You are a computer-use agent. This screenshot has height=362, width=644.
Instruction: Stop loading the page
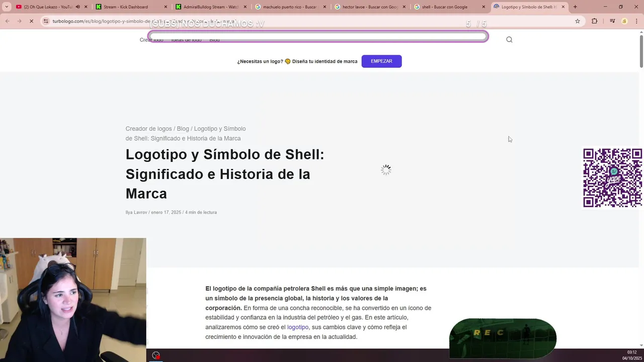[x=31, y=21]
